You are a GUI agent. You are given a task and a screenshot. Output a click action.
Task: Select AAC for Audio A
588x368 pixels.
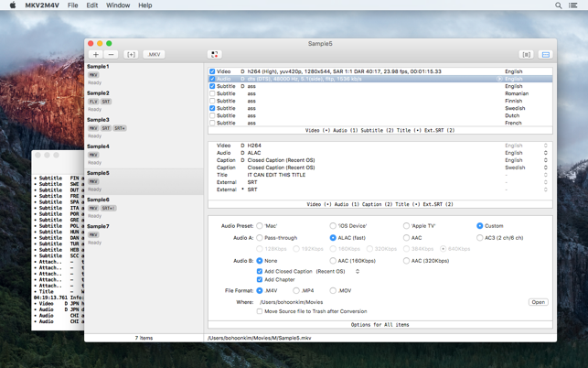click(x=406, y=238)
